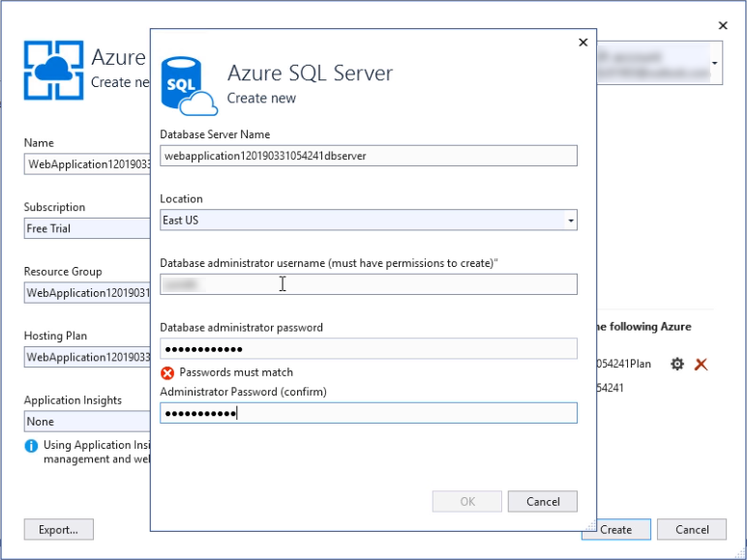The width and height of the screenshot is (747, 560).
Task: Click the Database administrator password field
Action: click(368, 349)
